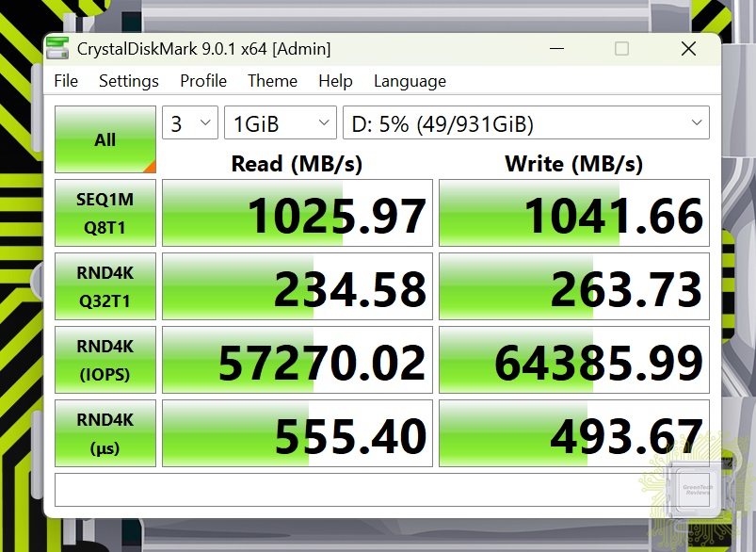Open the Language menu

(410, 81)
